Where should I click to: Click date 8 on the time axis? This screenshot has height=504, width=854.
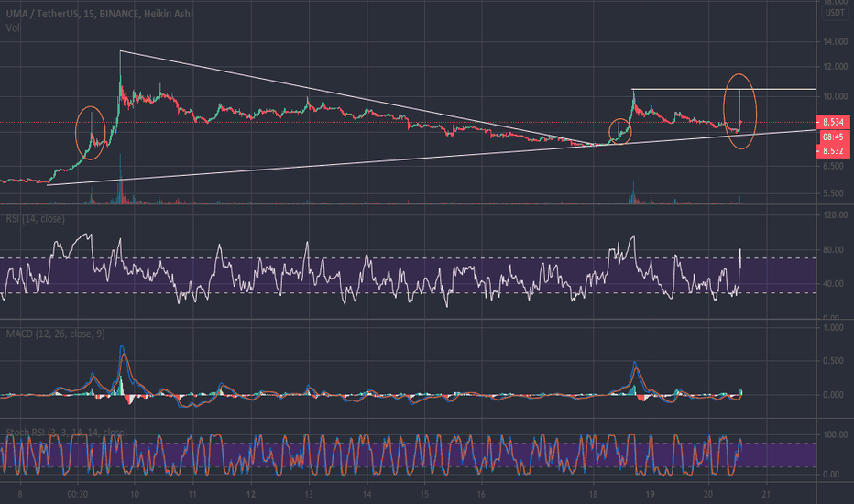click(x=20, y=494)
